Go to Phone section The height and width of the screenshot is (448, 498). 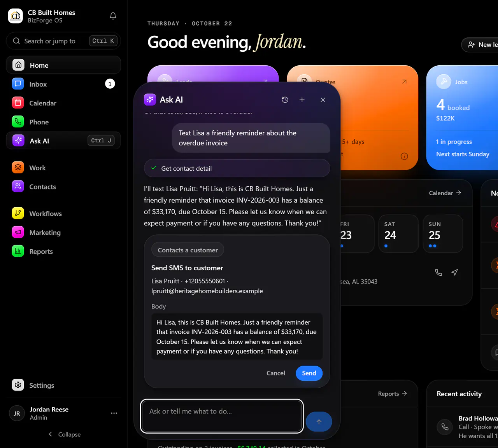click(63, 122)
